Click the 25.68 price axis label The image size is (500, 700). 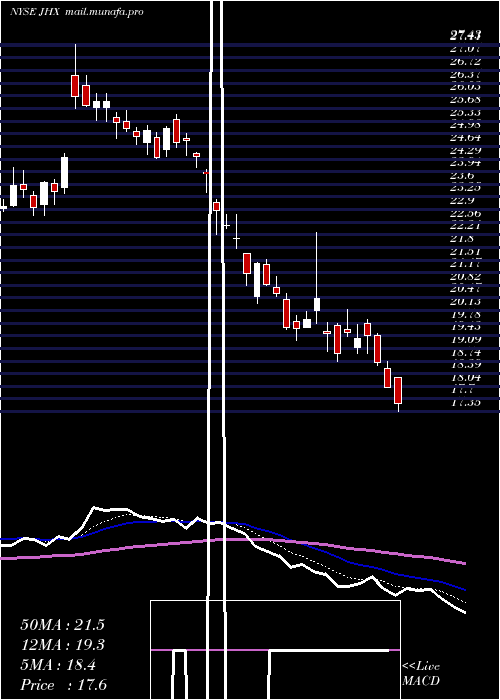[465, 99]
